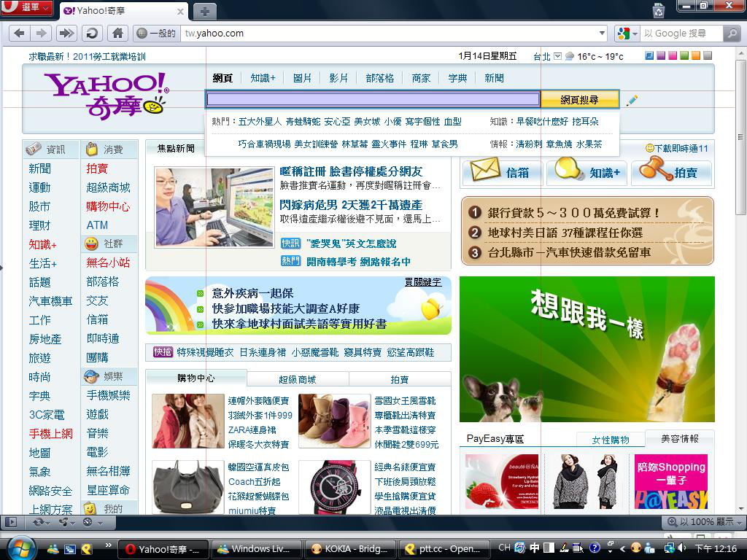The image size is (747, 560).
Task: Click the 一般的 site security badge
Action: point(156,34)
